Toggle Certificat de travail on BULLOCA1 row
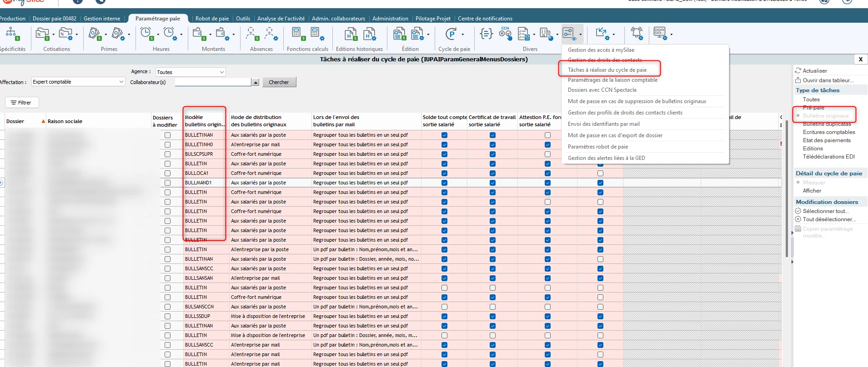 click(x=492, y=174)
